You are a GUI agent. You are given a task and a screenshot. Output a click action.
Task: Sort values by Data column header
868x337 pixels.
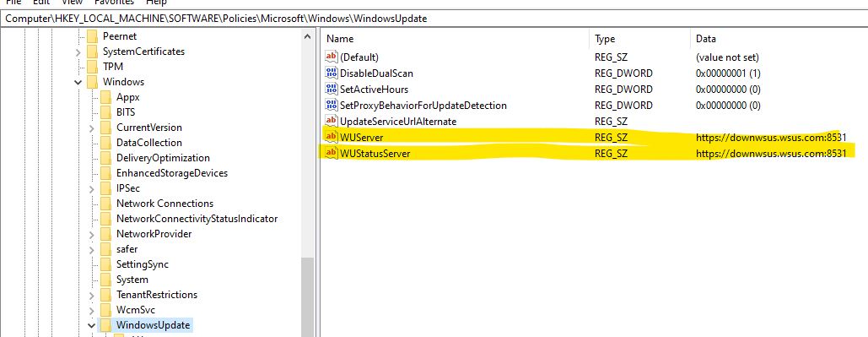(x=779, y=39)
